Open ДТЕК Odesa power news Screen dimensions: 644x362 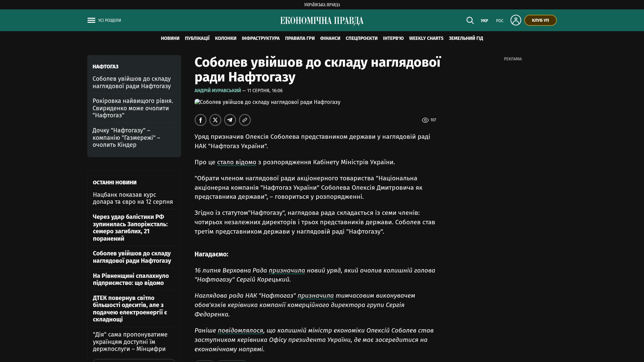pos(130,309)
